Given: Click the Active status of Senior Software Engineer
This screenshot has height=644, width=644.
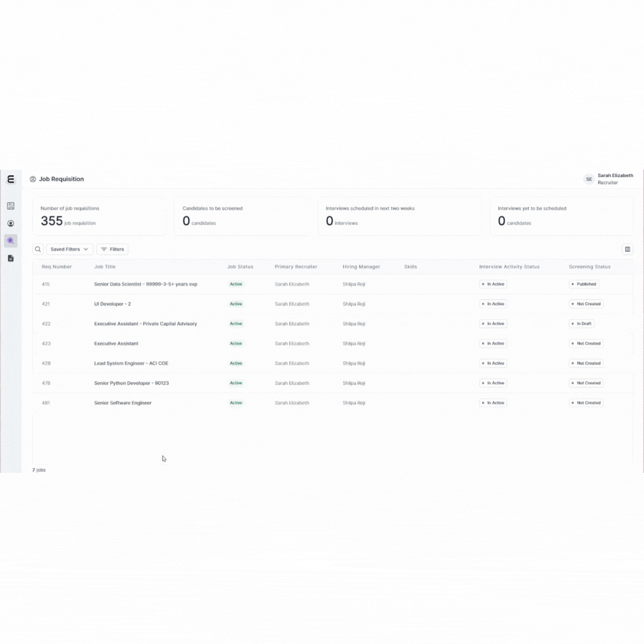Looking at the screenshot, I should 236,403.
